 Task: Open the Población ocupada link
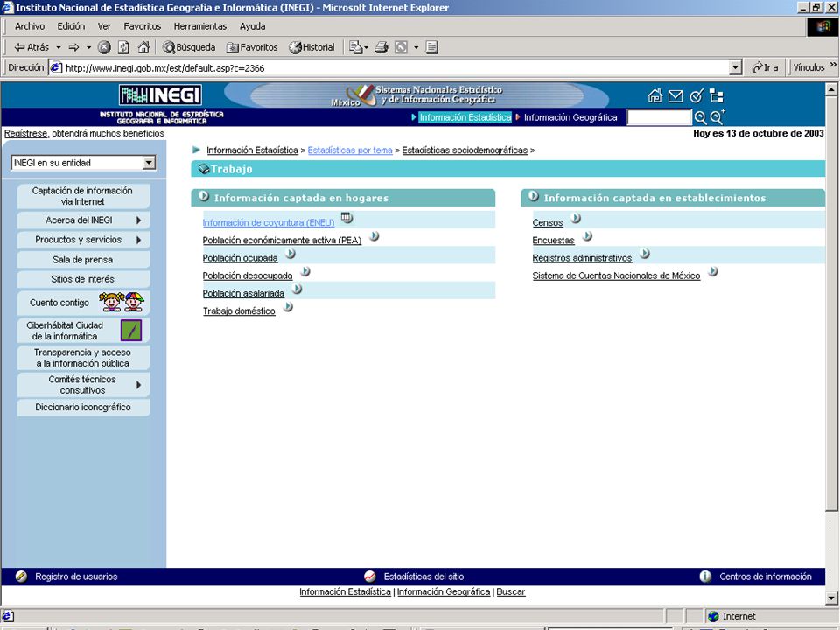240,257
